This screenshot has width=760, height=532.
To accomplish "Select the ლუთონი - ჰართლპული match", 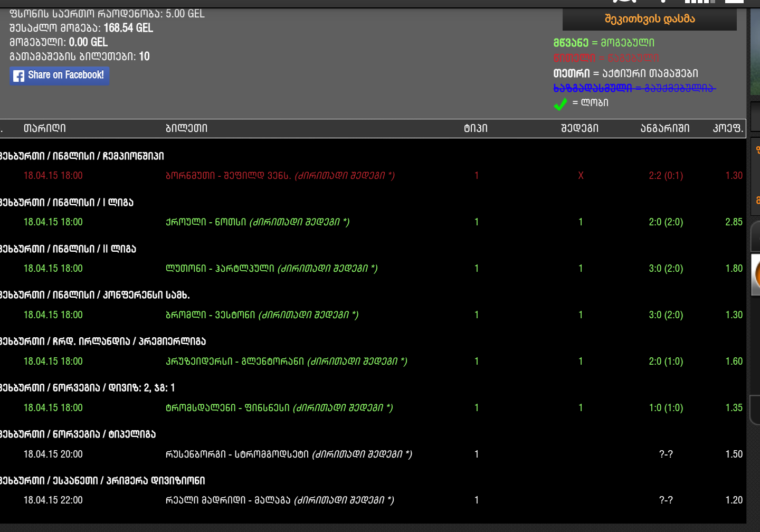I will coord(272,269).
